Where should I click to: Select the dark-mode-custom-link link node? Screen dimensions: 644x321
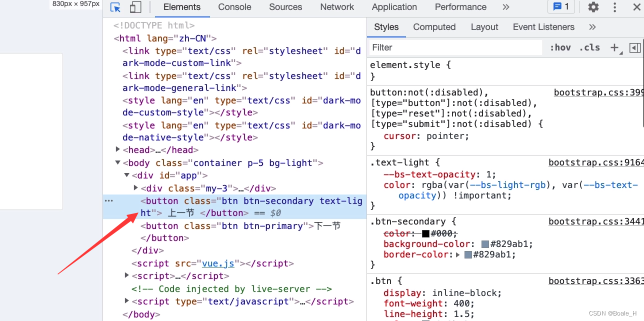241,57
